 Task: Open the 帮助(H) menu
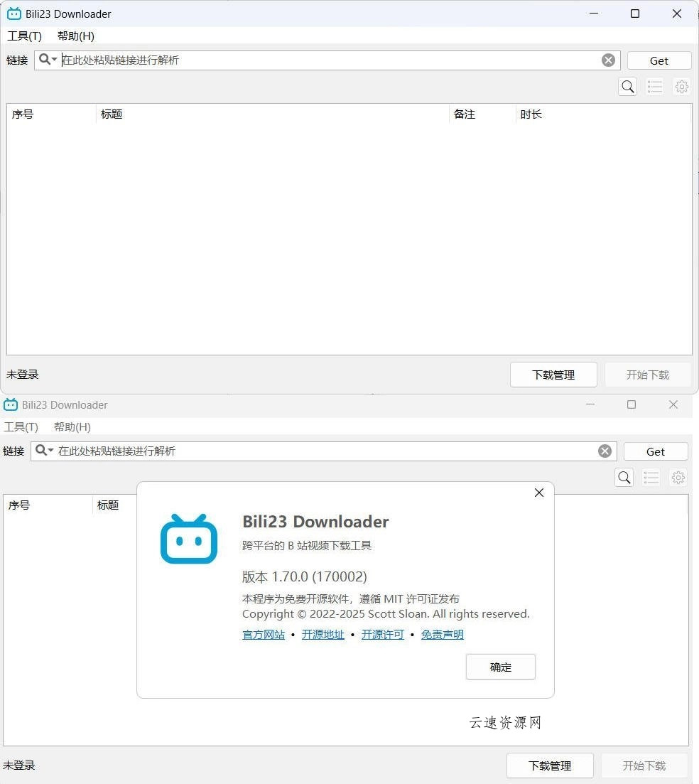click(x=74, y=36)
